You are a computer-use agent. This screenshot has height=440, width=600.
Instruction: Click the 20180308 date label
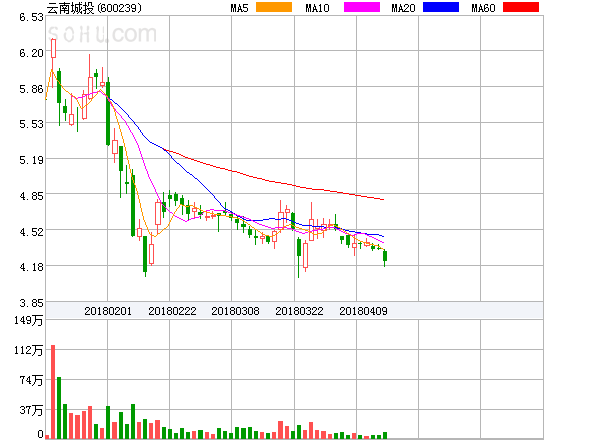point(235,311)
